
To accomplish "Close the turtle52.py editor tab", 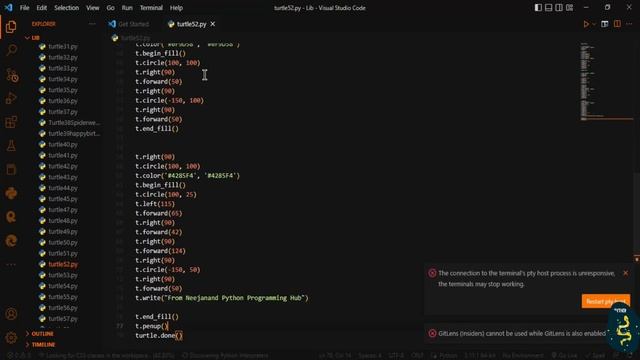I will (213, 24).
